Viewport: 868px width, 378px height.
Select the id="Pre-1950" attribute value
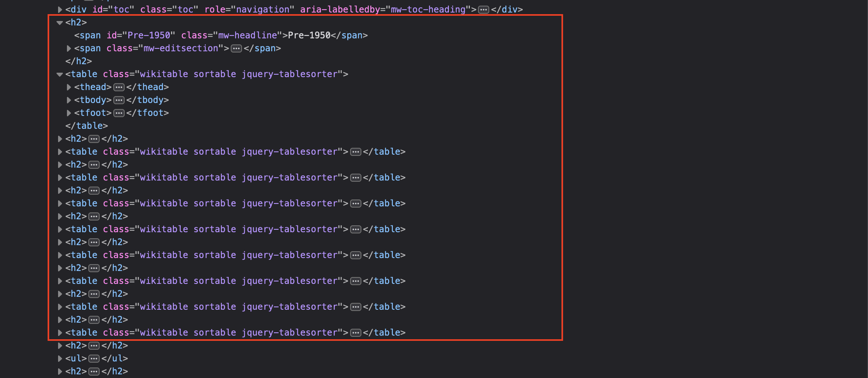point(149,36)
